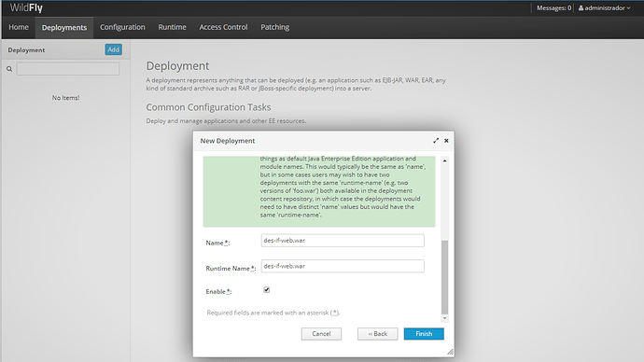Uncheck the Enable checkbox
This screenshot has width=644, height=362.
[x=267, y=290]
